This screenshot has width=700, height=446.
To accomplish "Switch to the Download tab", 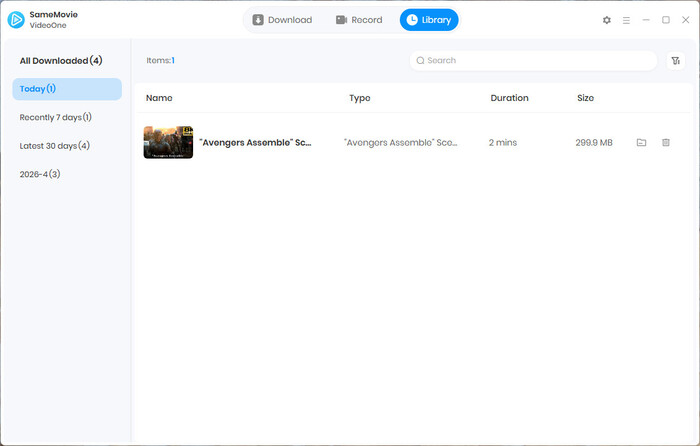I will (x=282, y=20).
